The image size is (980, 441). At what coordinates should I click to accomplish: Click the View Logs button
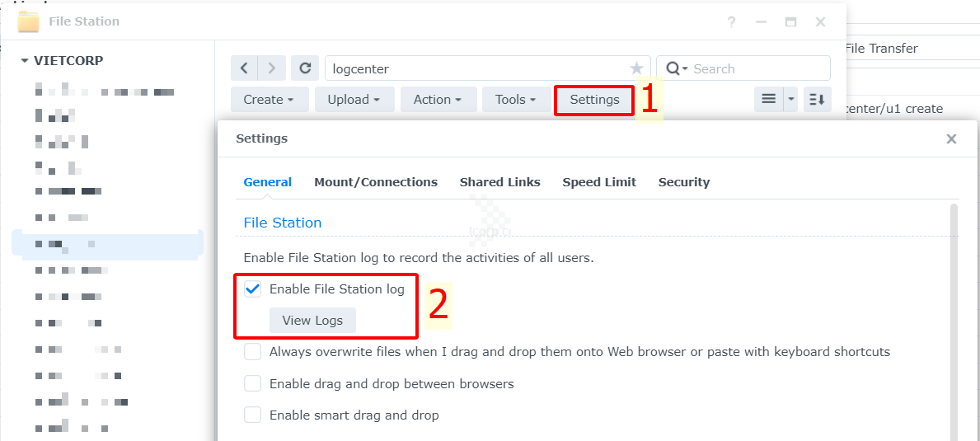pyautogui.click(x=312, y=321)
